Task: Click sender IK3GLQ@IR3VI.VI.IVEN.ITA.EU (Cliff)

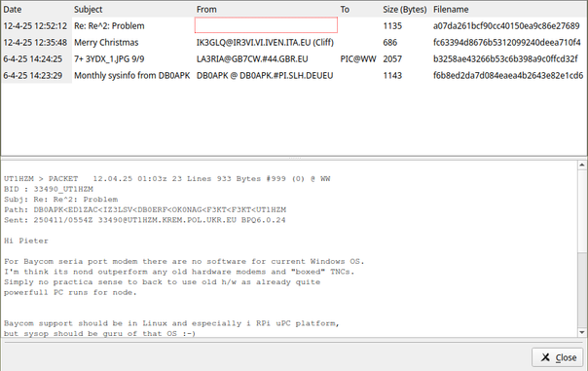Action: click(265, 43)
